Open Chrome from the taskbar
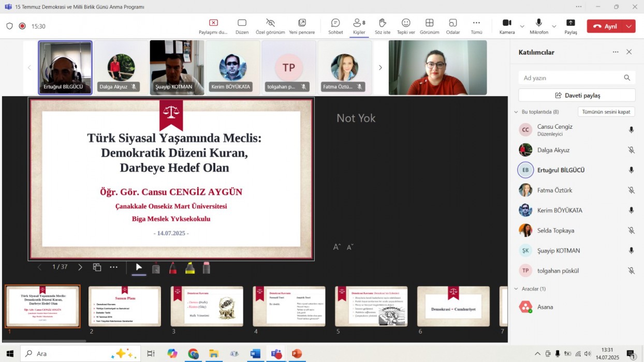The height and width of the screenshot is (362, 644). click(193, 354)
